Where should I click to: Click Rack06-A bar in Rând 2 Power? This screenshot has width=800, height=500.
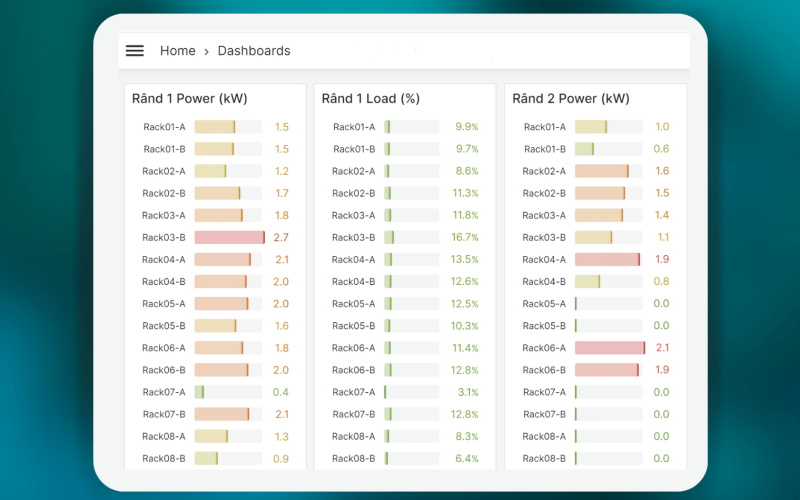610,348
